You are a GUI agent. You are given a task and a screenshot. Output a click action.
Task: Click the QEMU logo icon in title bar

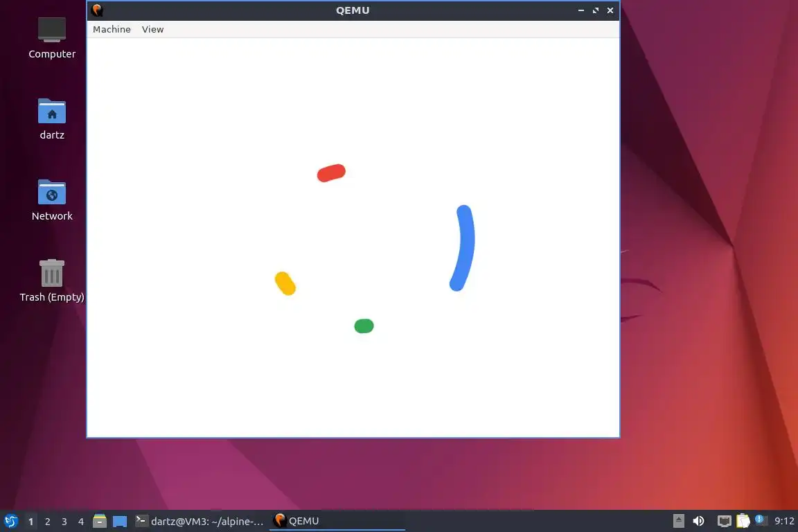point(97,10)
